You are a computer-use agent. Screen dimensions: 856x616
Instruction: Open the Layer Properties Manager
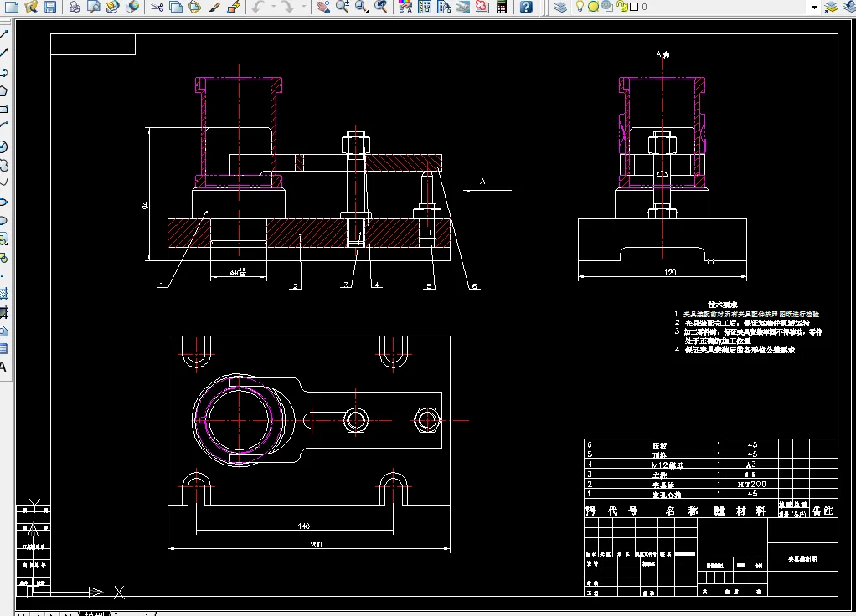click(x=559, y=8)
